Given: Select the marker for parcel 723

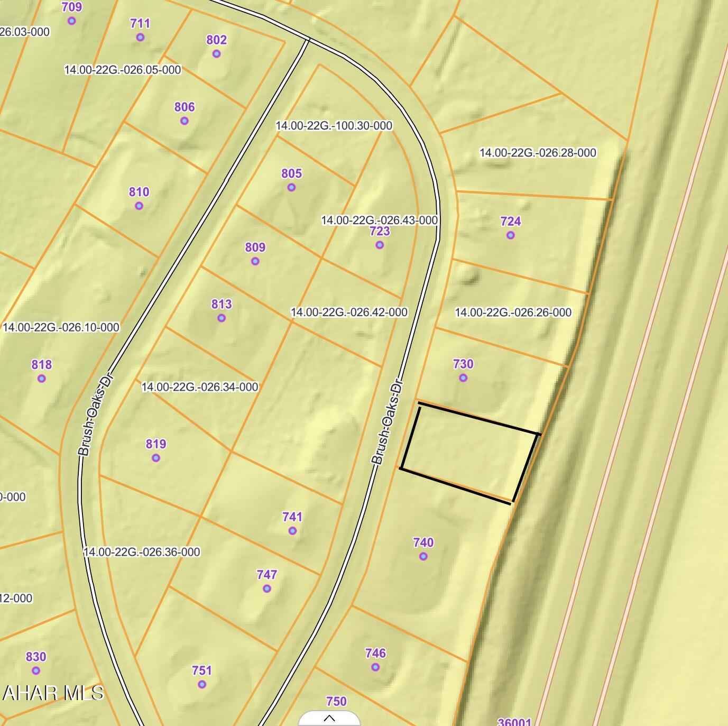Looking at the screenshot, I should coord(379,244).
